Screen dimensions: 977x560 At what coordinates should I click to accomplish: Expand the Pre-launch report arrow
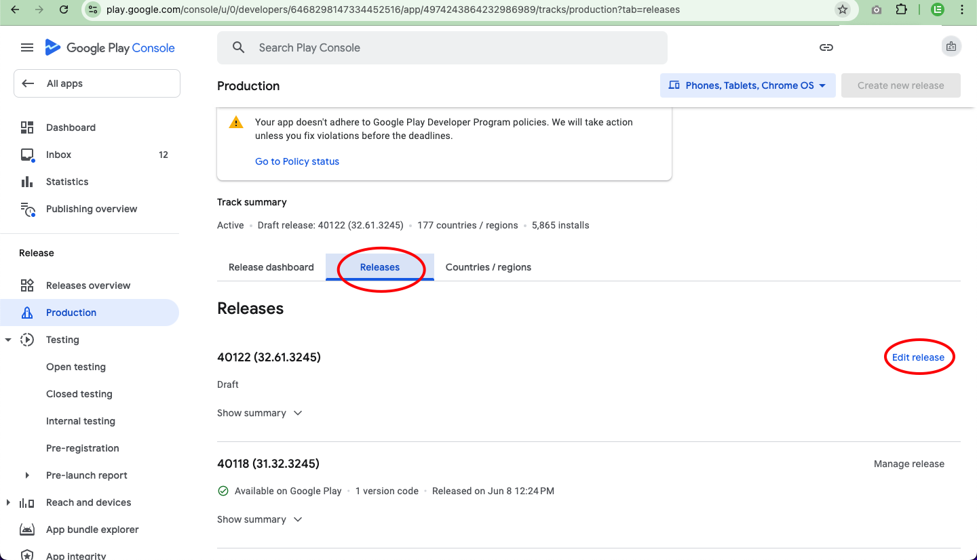click(x=27, y=475)
